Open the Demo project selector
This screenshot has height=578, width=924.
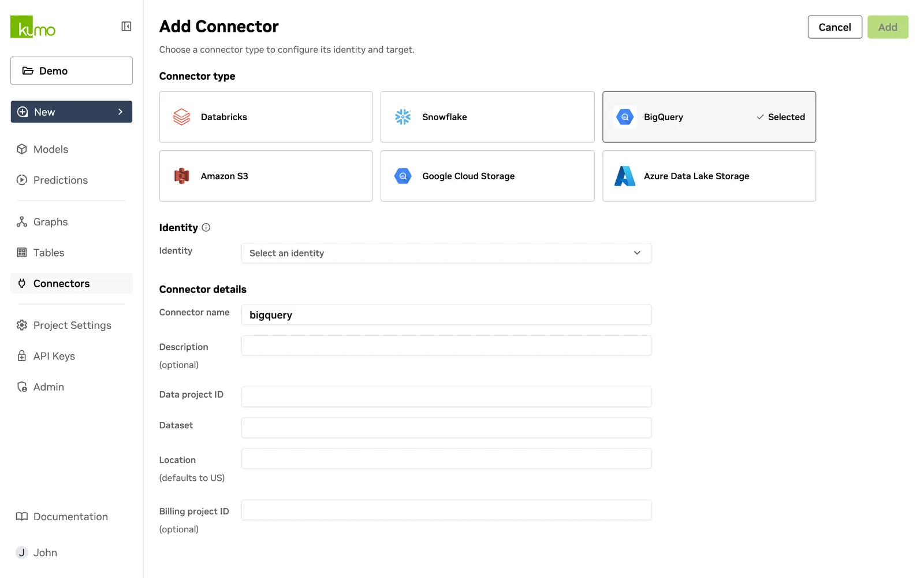pos(72,71)
